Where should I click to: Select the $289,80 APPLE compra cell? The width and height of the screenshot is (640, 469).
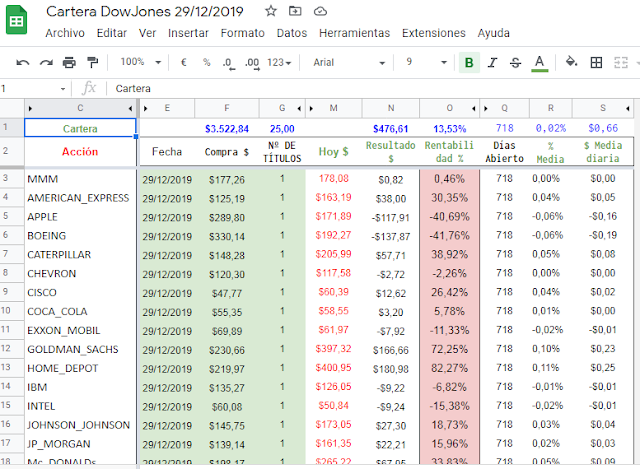tap(227, 217)
